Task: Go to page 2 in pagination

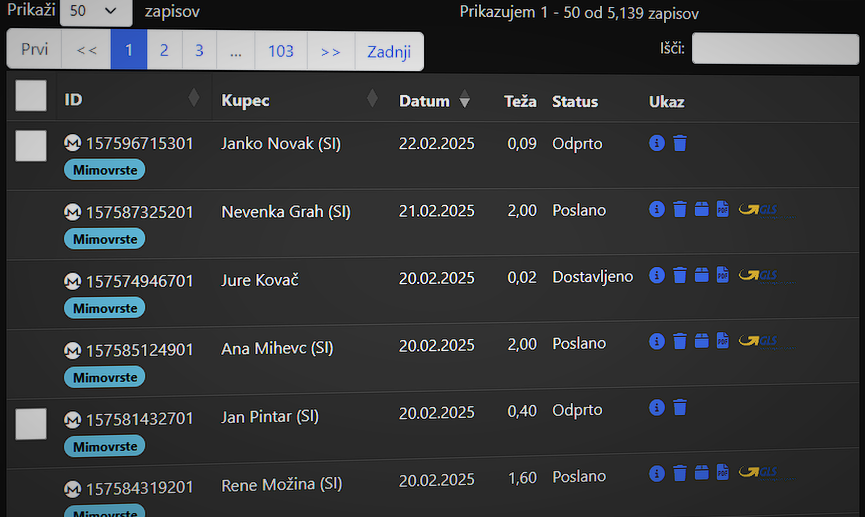Action: pos(164,51)
